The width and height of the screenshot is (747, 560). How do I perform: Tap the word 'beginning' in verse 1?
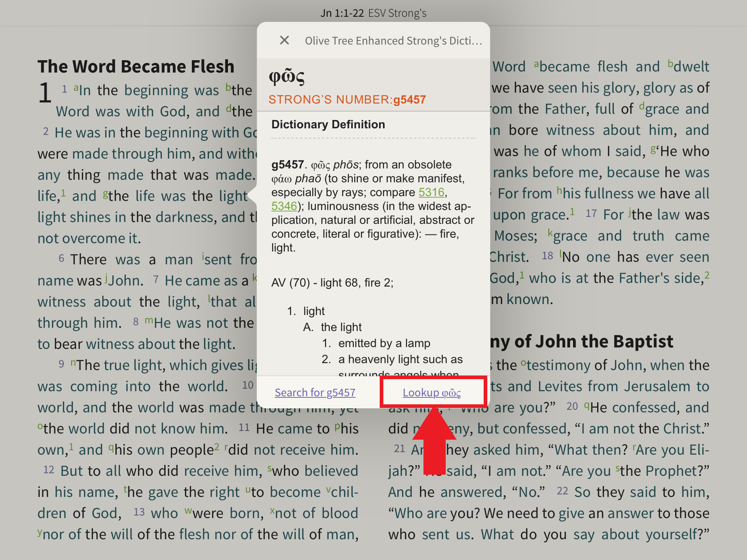coord(156,90)
